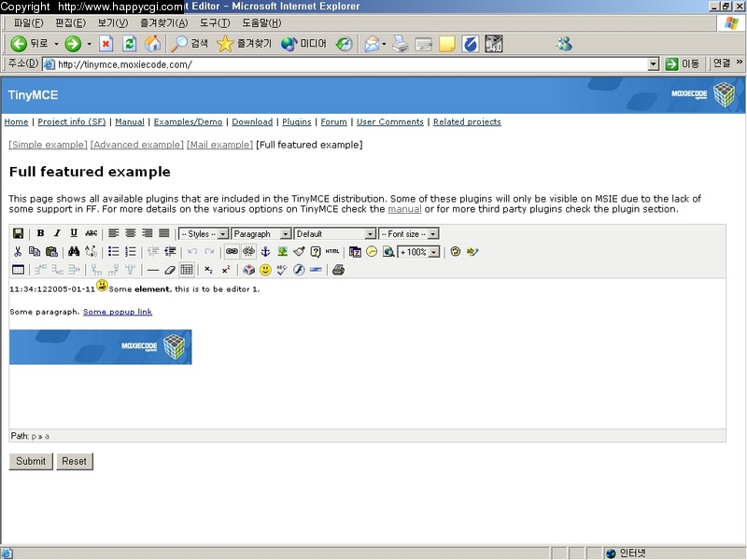747x560 pixels.
Task: Click the IE Back button (뒤로)
Action: pos(31,44)
